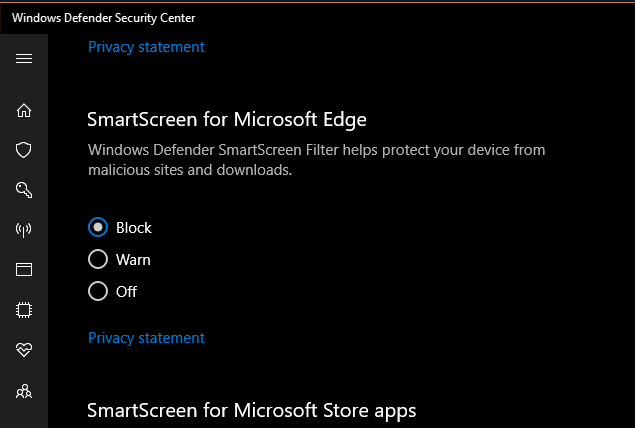Viewport: 635px width, 428px height.
Task: Open Device security chip icon
Action: [x=24, y=310]
